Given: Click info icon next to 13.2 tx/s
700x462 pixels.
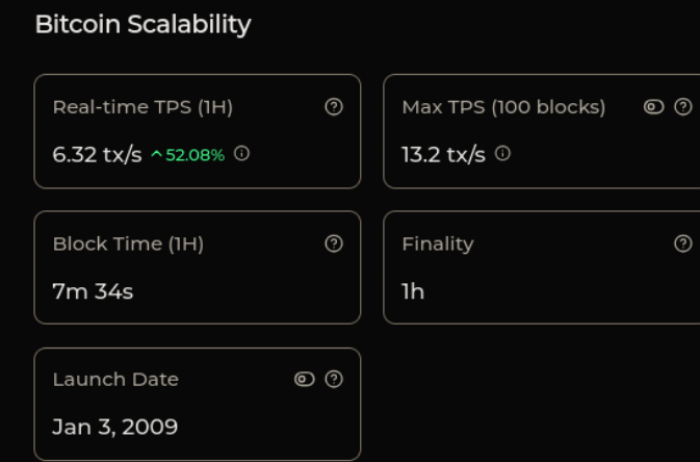Looking at the screenshot, I should click(x=503, y=154).
